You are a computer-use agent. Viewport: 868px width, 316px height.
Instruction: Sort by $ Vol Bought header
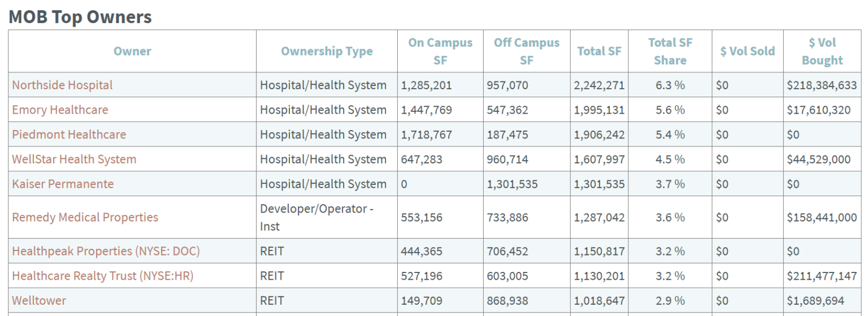822,51
